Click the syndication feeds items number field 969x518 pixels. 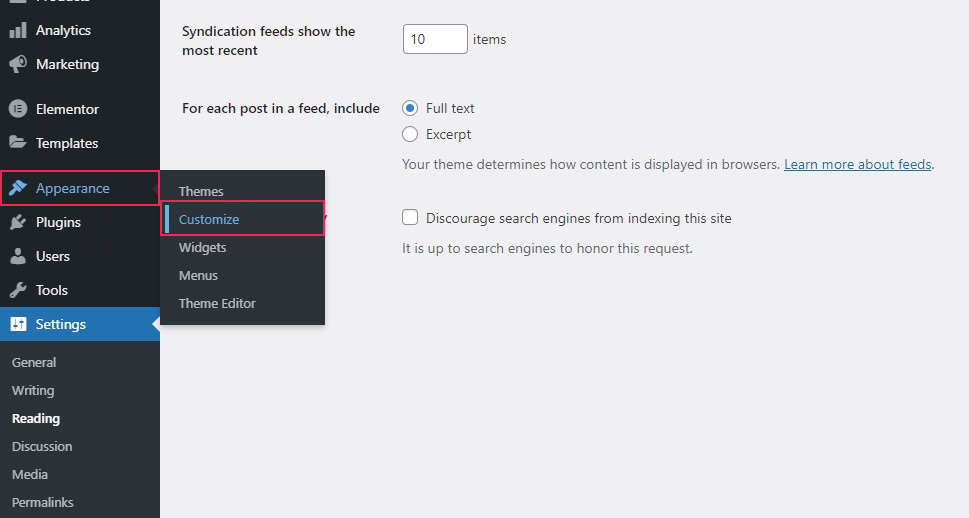coord(435,39)
